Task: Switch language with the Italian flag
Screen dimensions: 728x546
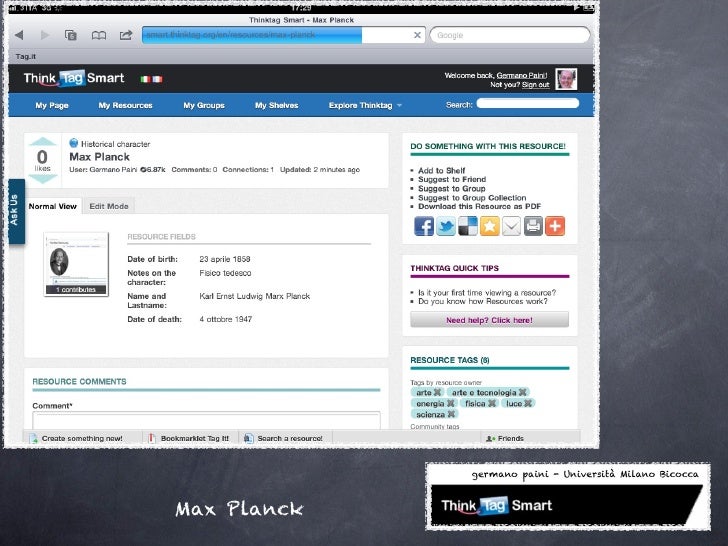Action: click(x=145, y=79)
